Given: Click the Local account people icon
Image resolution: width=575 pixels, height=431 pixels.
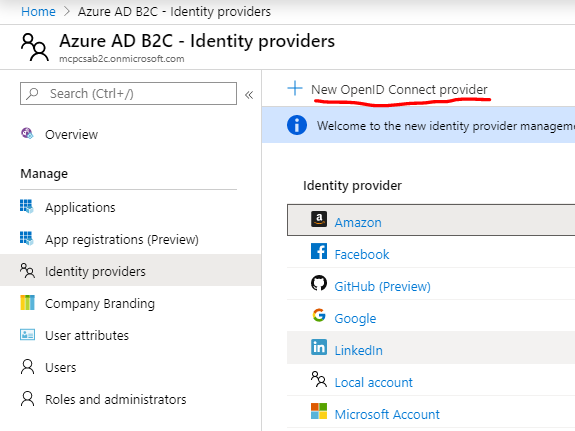Looking at the screenshot, I should point(319,379).
